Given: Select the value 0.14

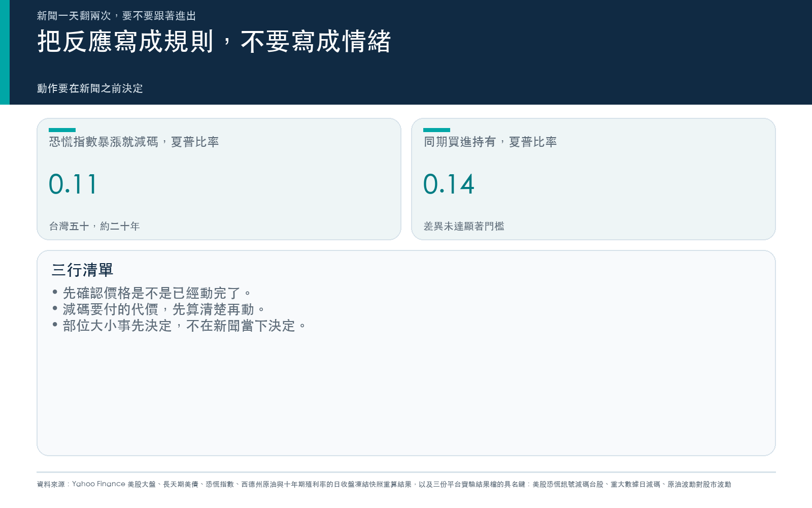Looking at the screenshot, I should 449,184.
